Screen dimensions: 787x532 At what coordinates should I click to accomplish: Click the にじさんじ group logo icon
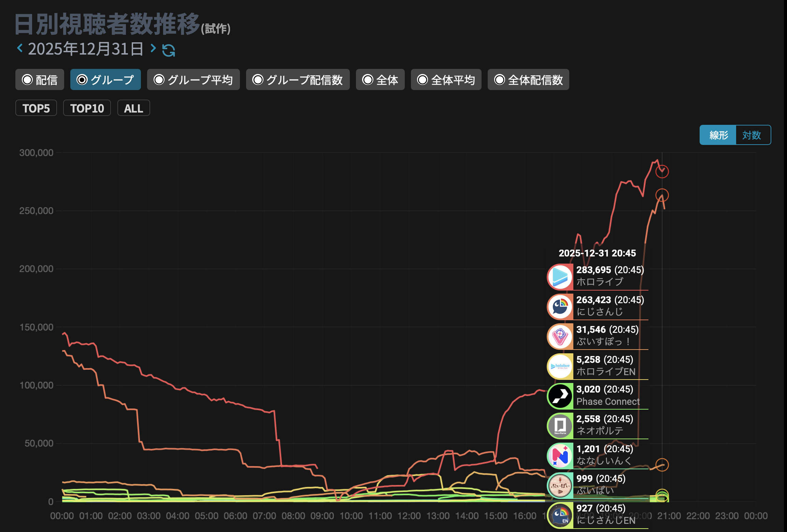click(560, 307)
